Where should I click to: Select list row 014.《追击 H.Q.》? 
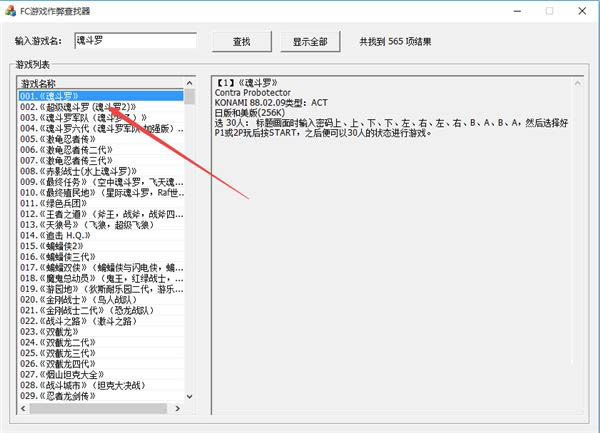pos(101,235)
